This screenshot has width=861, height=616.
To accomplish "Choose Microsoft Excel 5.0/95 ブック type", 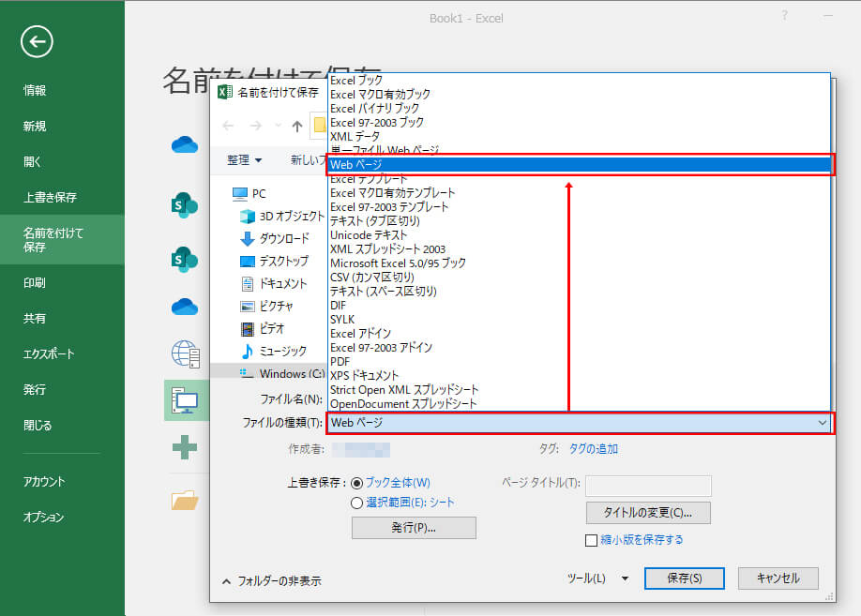I will (x=398, y=263).
